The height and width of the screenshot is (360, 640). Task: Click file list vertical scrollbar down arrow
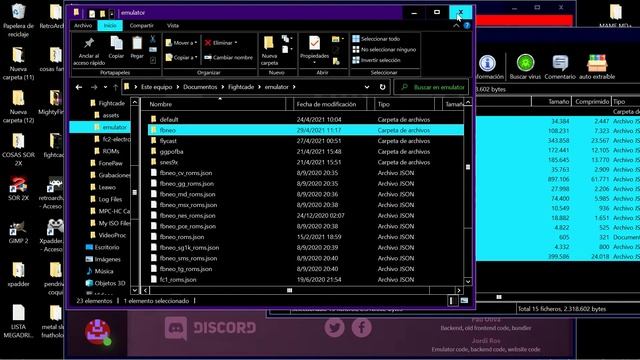click(468, 281)
